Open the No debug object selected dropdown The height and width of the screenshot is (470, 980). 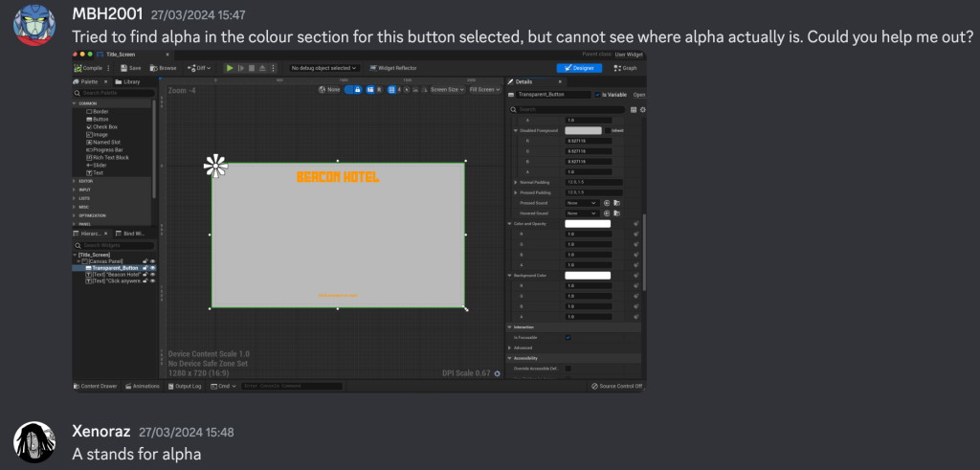324,68
